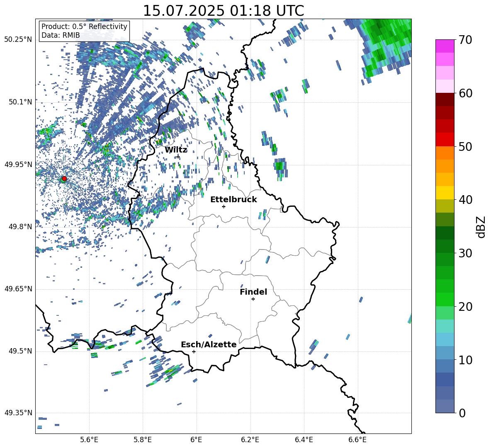Click the 6.4°E longitude tick label

tap(304, 440)
